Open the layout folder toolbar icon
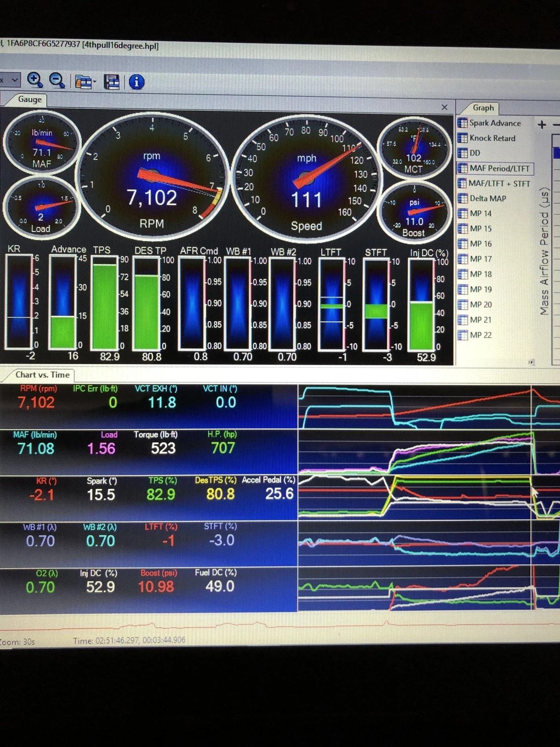The image size is (560, 747). pos(85,82)
